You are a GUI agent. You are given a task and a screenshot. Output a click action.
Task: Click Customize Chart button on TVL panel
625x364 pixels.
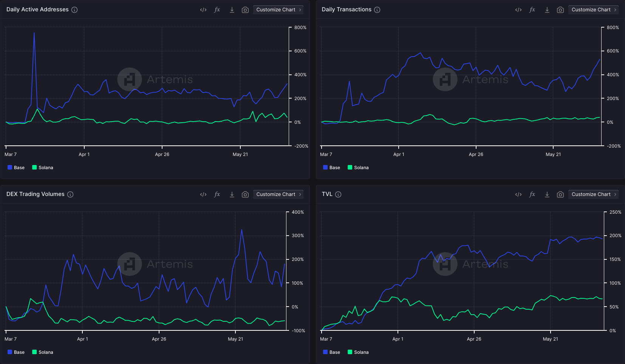point(593,194)
